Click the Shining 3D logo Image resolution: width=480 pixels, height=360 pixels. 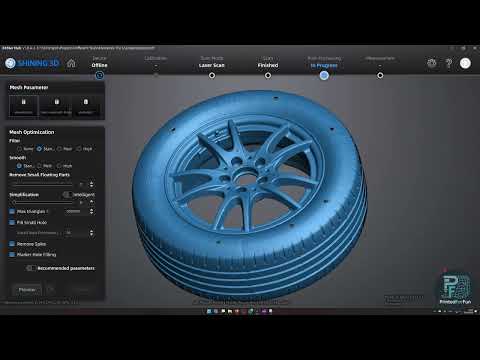tap(32, 63)
